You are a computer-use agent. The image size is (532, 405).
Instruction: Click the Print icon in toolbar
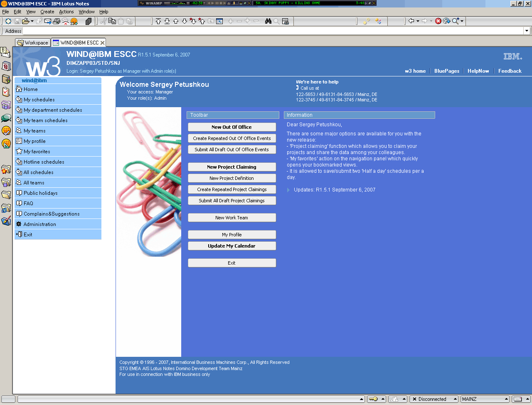[57, 21]
